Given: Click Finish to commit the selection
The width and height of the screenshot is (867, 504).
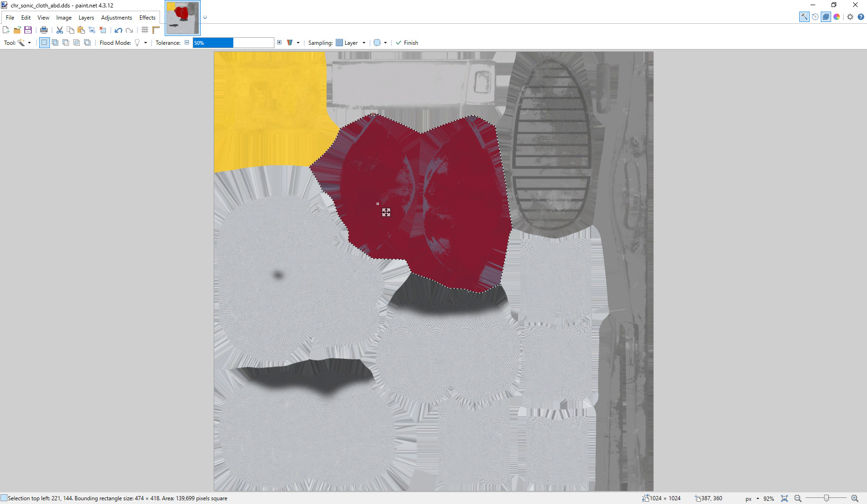Looking at the screenshot, I should (407, 42).
